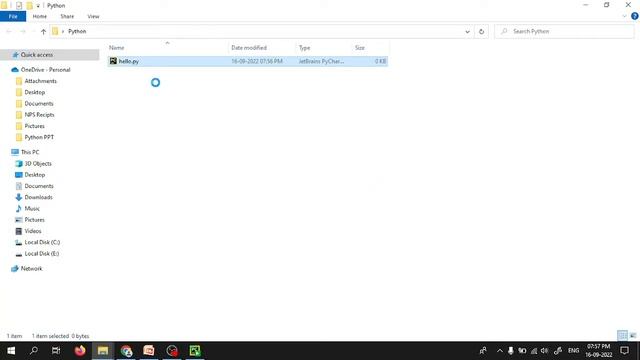Screen dimensions: 640x360
Task: Open Chrome from taskbar
Action: coord(126,351)
